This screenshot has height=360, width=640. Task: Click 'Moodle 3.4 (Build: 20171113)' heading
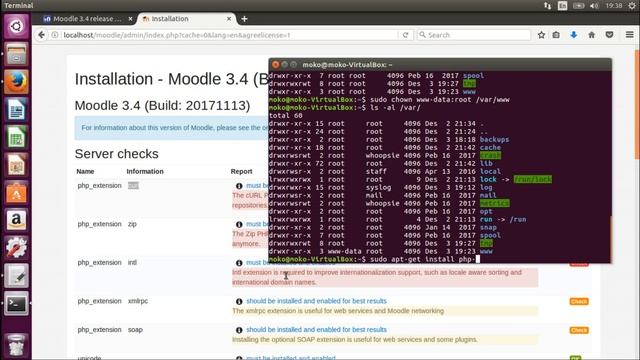[162, 106]
